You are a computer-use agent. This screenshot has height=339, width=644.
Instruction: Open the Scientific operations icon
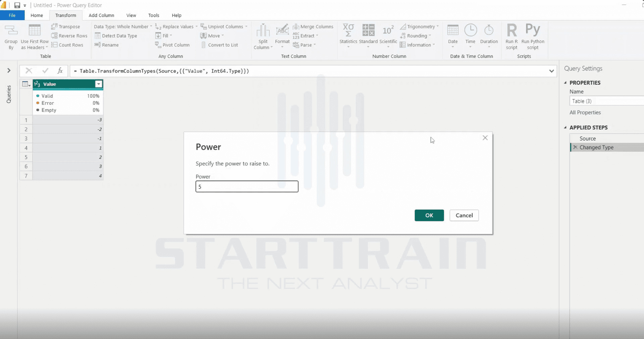(388, 30)
